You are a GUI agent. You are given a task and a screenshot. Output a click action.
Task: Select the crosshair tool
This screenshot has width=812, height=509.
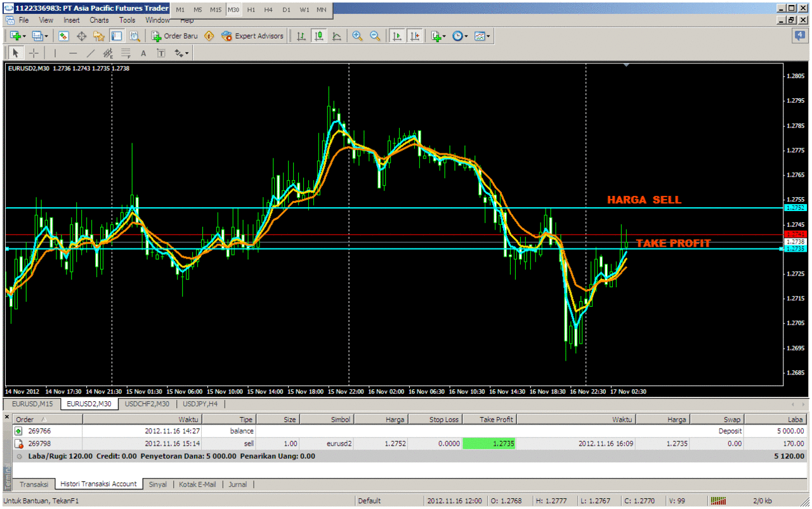tap(34, 53)
